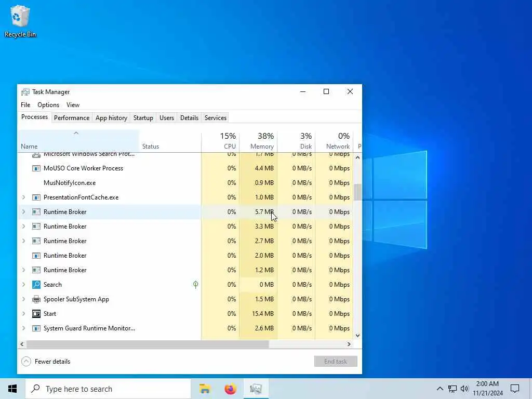
Task: Click the vertical scrollbar thumb
Action: [x=357, y=192]
